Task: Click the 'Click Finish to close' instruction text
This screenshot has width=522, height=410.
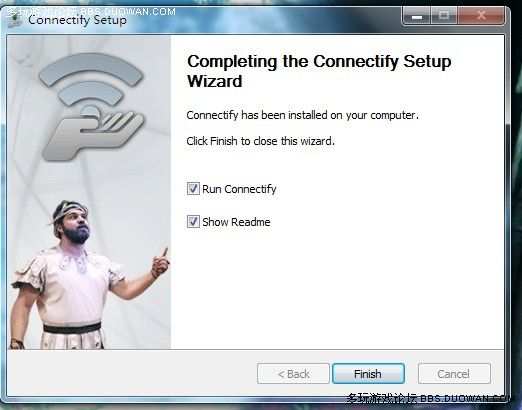Action: coord(260,141)
